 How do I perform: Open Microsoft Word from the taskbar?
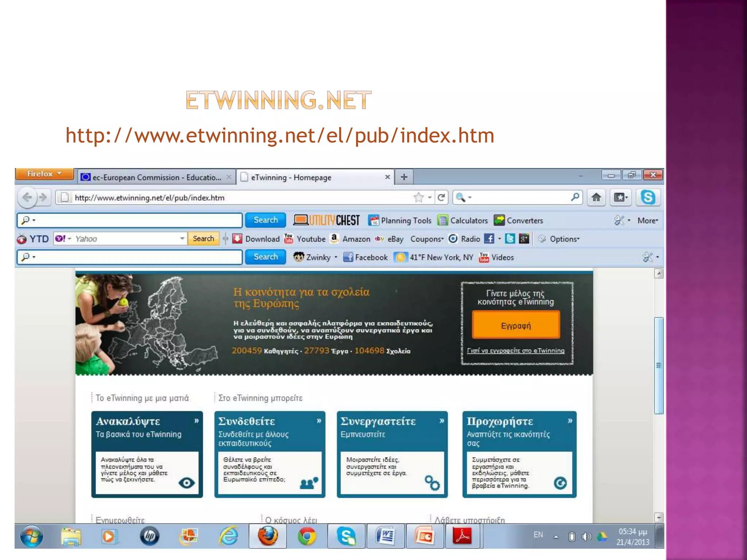pyautogui.click(x=385, y=536)
